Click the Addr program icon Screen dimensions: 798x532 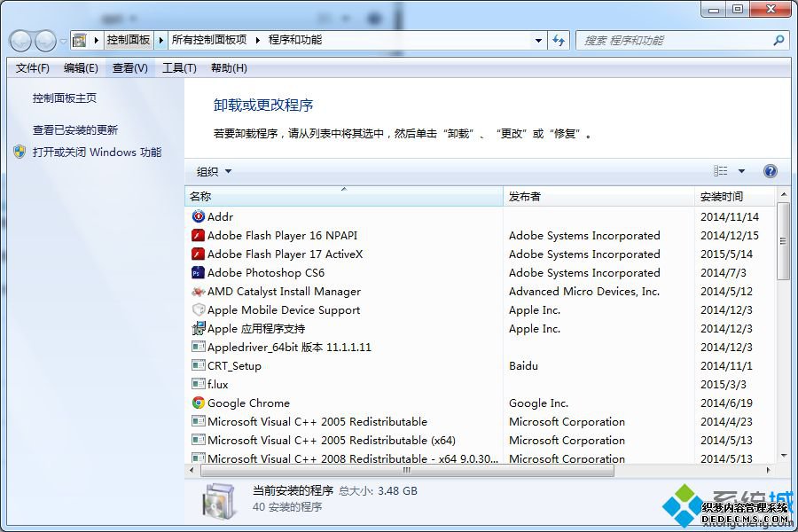pos(198,216)
